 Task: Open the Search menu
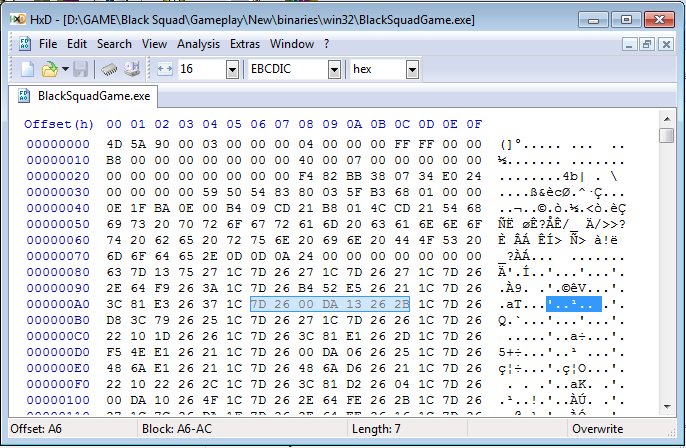pyautogui.click(x=114, y=44)
